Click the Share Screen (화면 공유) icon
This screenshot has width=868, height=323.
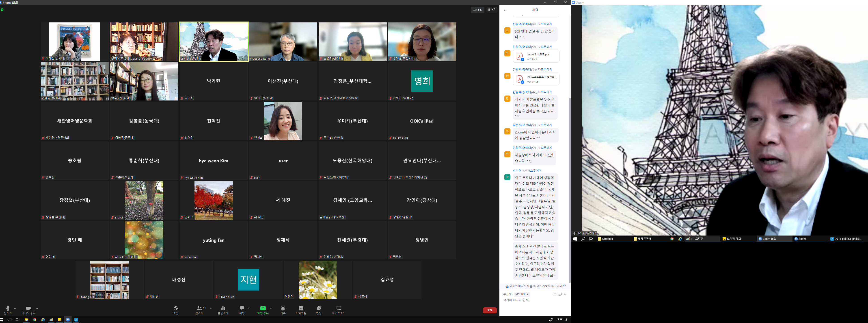pyautogui.click(x=263, y=308)
